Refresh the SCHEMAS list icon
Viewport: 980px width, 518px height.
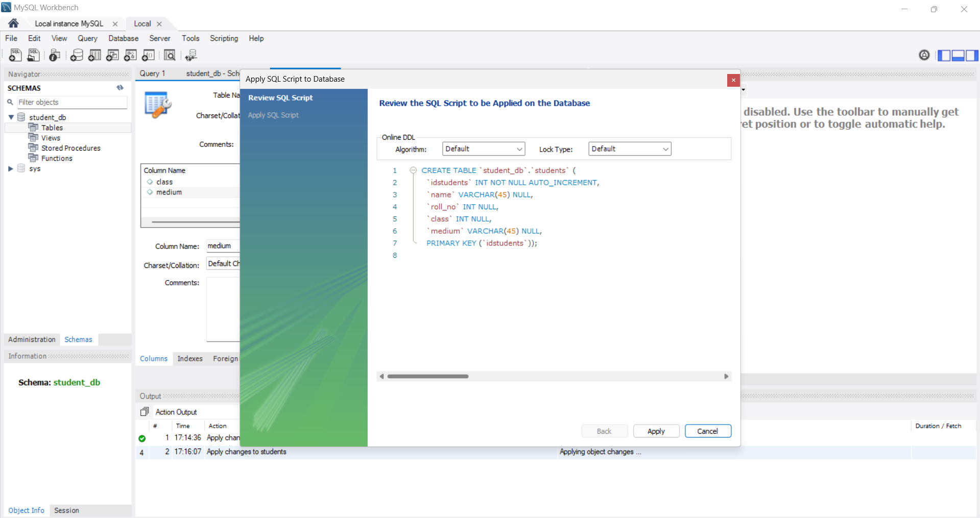coord(120,88)
